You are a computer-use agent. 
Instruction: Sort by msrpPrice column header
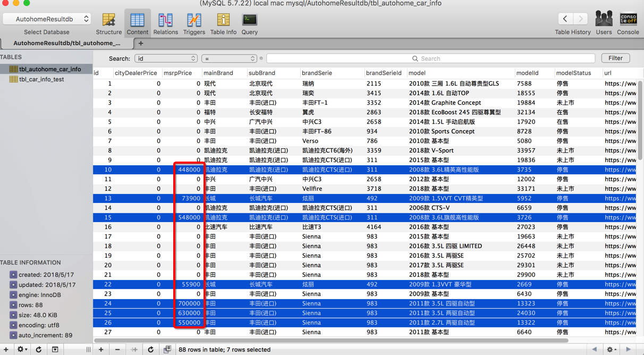(x=182, y=73)
